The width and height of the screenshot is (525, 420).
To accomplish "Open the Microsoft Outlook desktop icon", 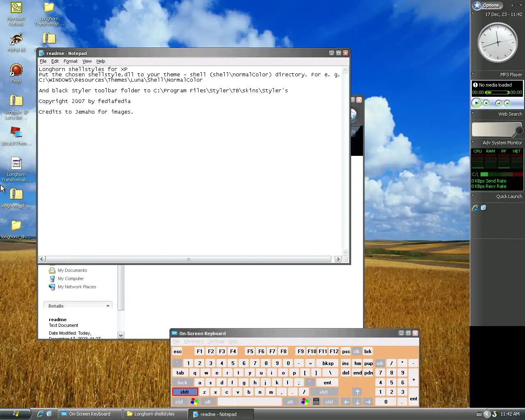I will coord(16,14).
